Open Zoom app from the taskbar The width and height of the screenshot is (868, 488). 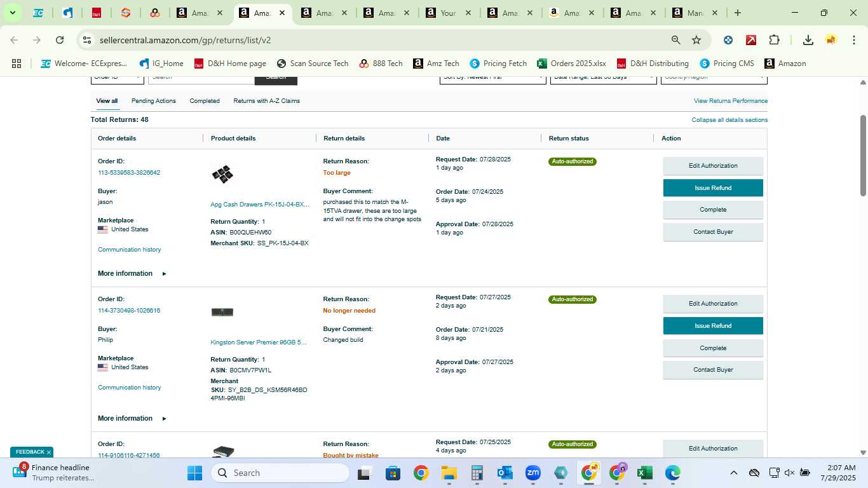pyautogui.click(x=532, y=473)
